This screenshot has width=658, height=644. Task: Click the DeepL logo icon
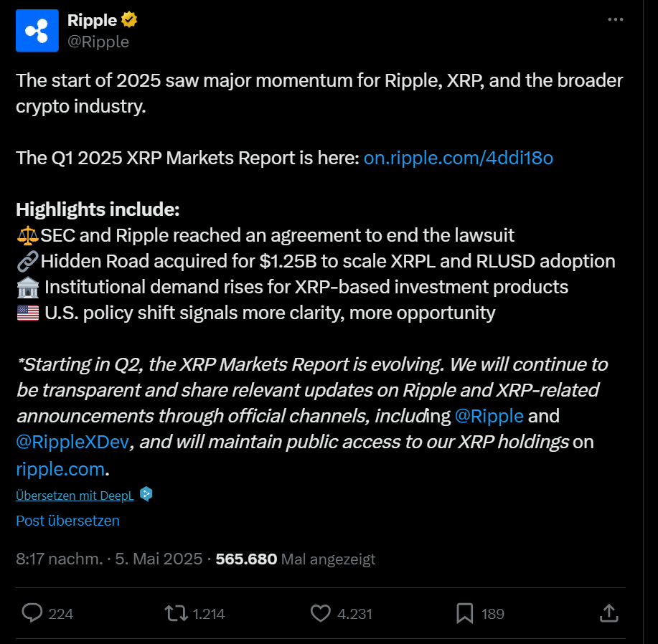[x=146, y=494]
